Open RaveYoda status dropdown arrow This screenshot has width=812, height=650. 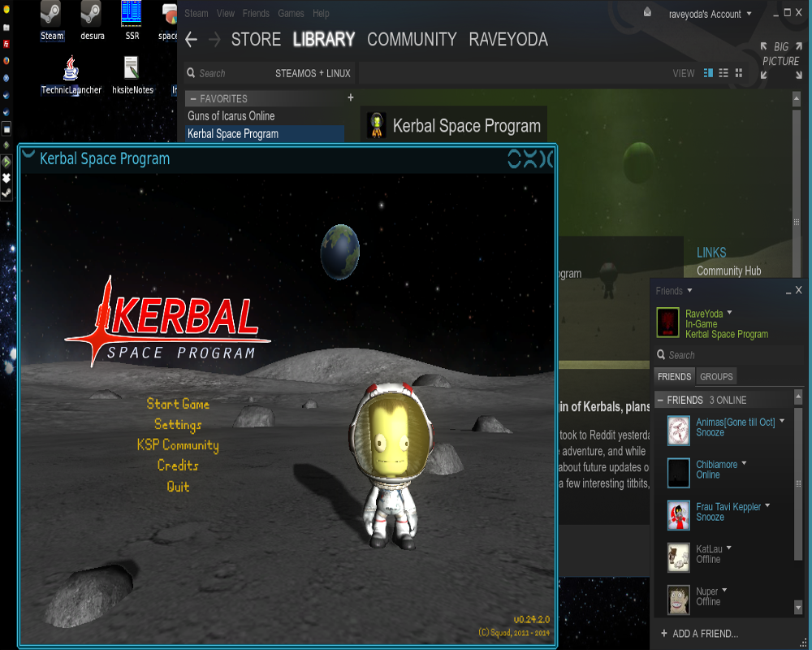(730, 313)
